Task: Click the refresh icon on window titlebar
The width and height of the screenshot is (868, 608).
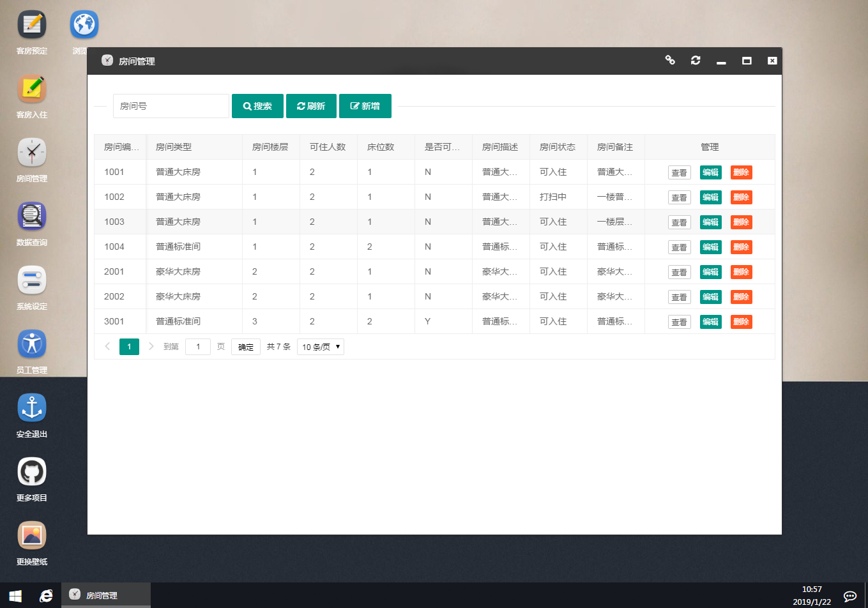Action: click(x=695, y=60)
